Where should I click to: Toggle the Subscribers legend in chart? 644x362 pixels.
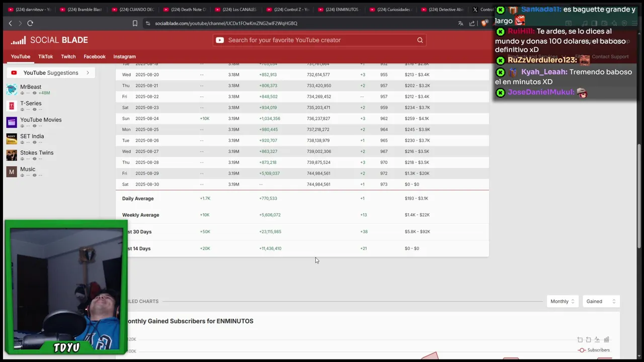pyautogui.click(x=594, y=350)
